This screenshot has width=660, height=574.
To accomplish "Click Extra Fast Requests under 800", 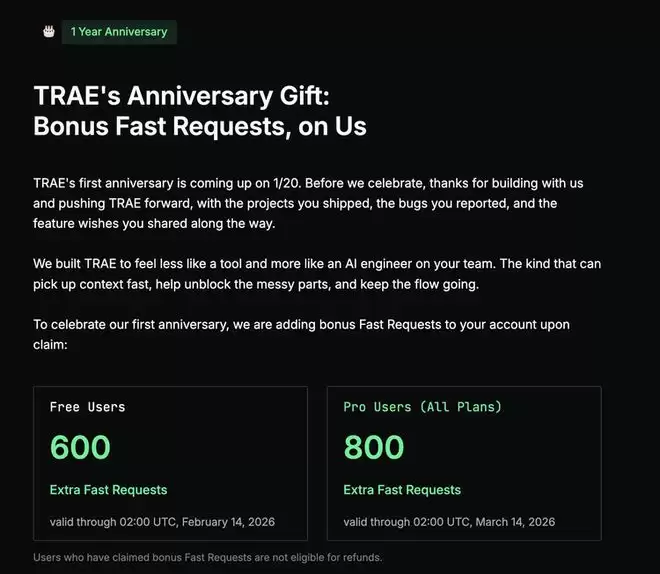I will tap(402, 490).
